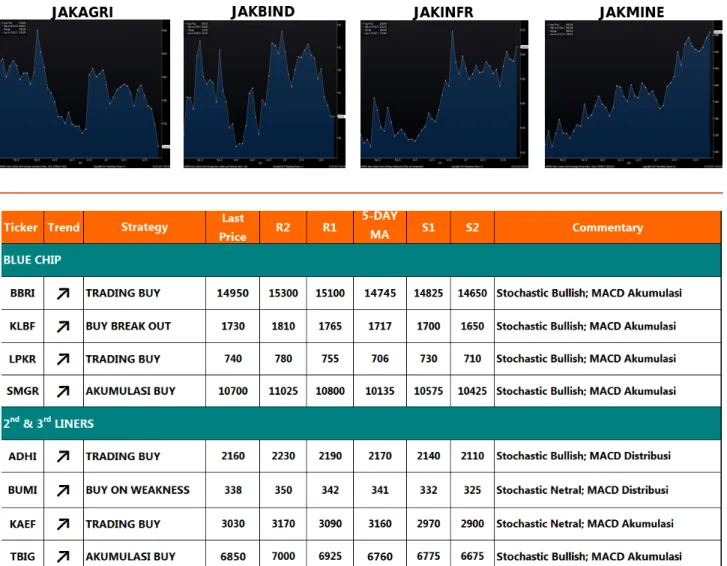Select the SMGR ticker cell
The image size is (727, 566).
point(22,391)
